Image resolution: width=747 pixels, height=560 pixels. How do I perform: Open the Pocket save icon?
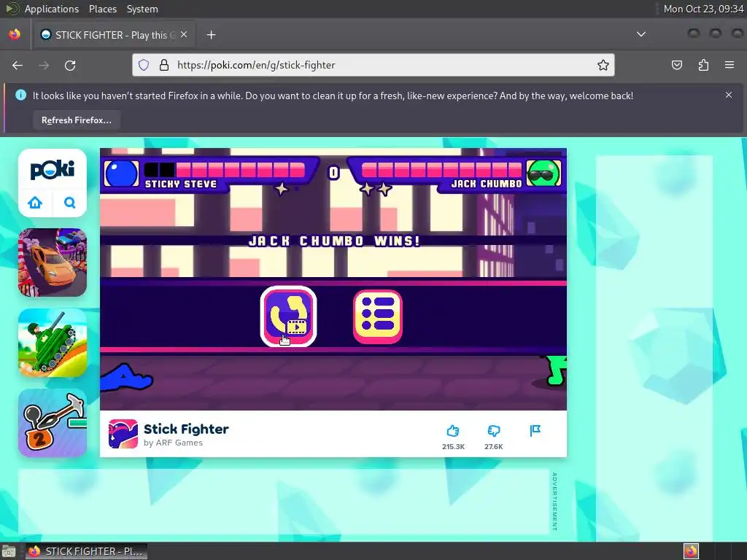point(677,65)
